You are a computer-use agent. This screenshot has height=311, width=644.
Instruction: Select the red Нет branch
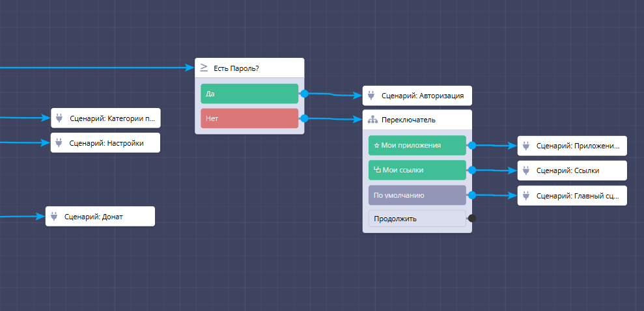pos(249,118)
